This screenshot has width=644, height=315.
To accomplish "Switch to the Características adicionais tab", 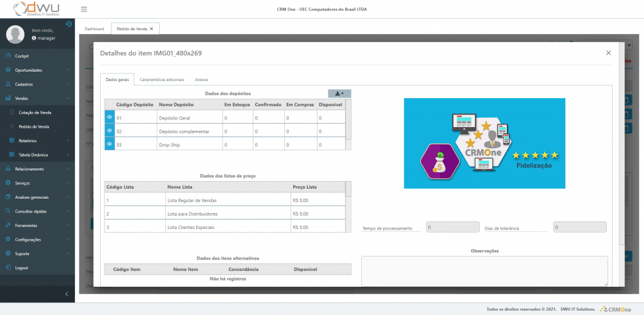I will 162,80.
